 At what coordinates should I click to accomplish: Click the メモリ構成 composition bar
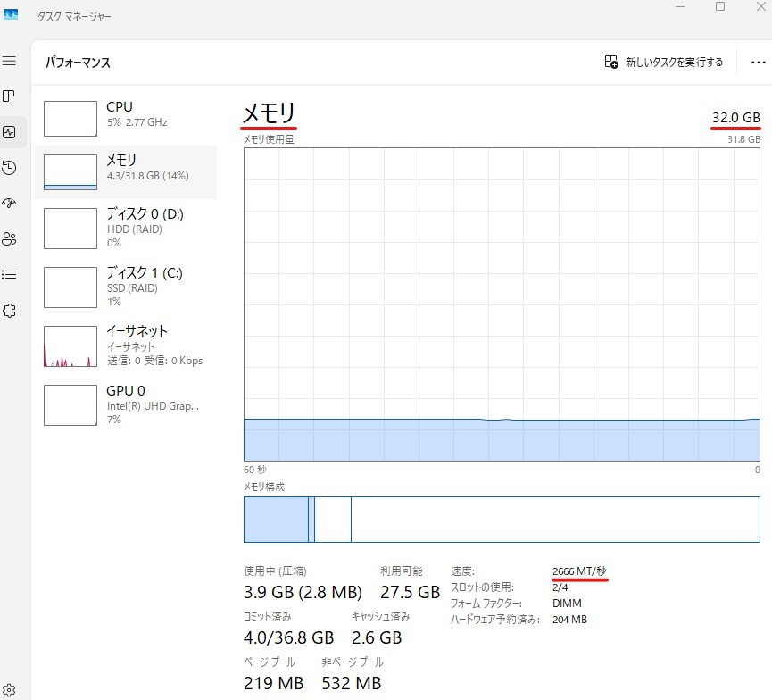coord(502,520)
